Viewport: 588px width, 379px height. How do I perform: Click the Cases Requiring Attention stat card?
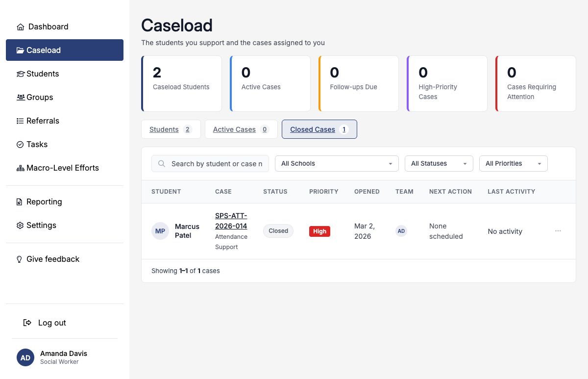pyautogui.click(x=536, y=83)
